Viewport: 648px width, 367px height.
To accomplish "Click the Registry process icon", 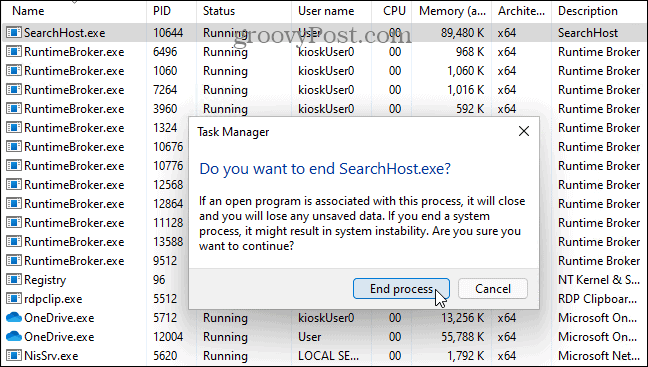I will click(x=14, y=280).
